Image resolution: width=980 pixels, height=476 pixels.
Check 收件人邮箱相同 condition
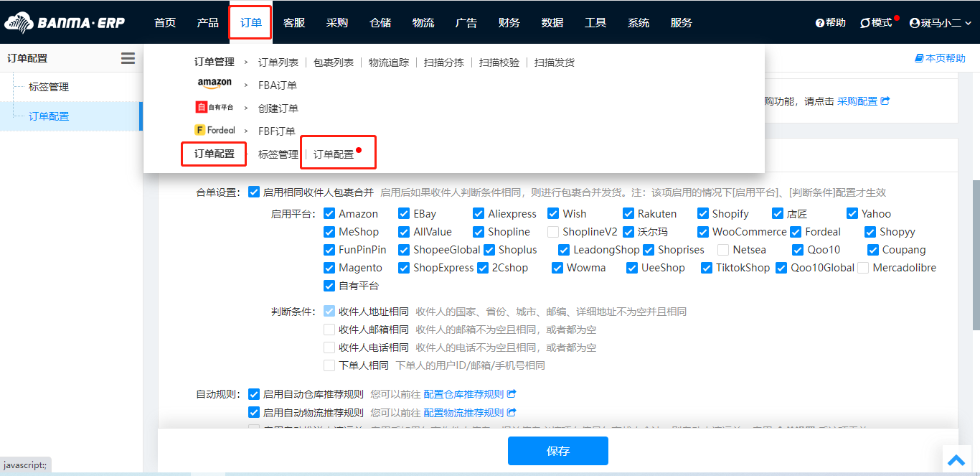(329, 330)
